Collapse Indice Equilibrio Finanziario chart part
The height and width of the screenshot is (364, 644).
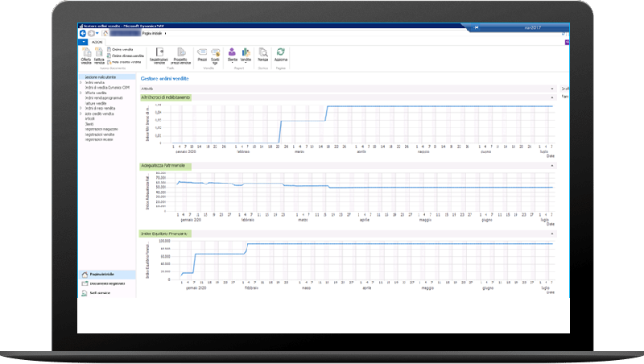(552, 234)
